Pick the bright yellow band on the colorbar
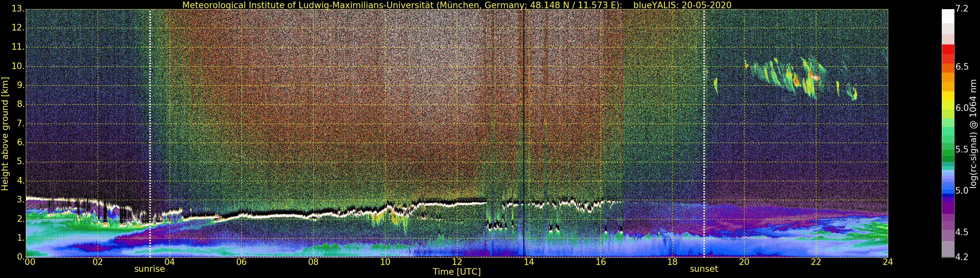The width and height of the screenshot is (980, 278). (x=948, y=96)
